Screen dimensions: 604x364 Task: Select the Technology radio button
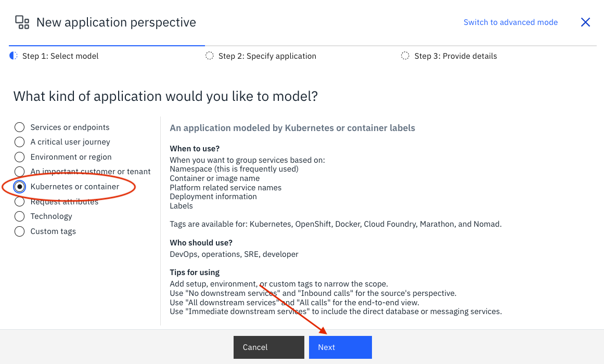(19, 216)
